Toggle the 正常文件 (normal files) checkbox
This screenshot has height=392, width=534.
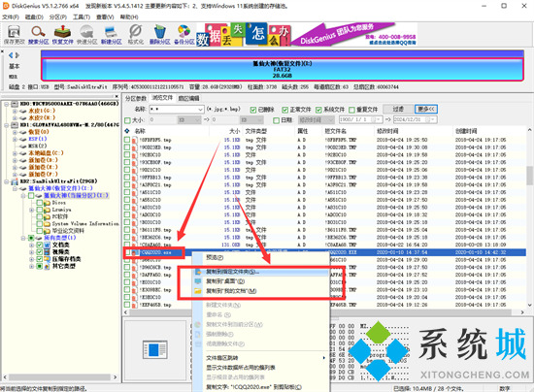(285, 110)
